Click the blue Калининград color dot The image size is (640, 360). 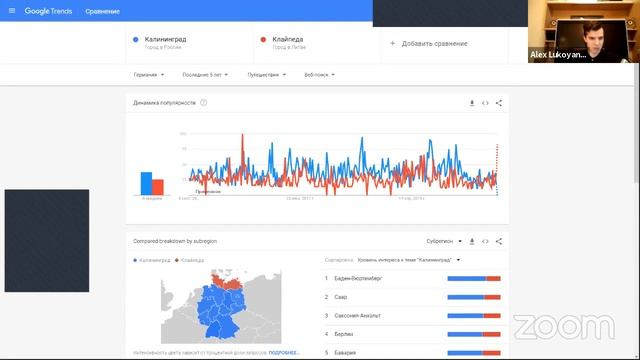pos(136,40)
